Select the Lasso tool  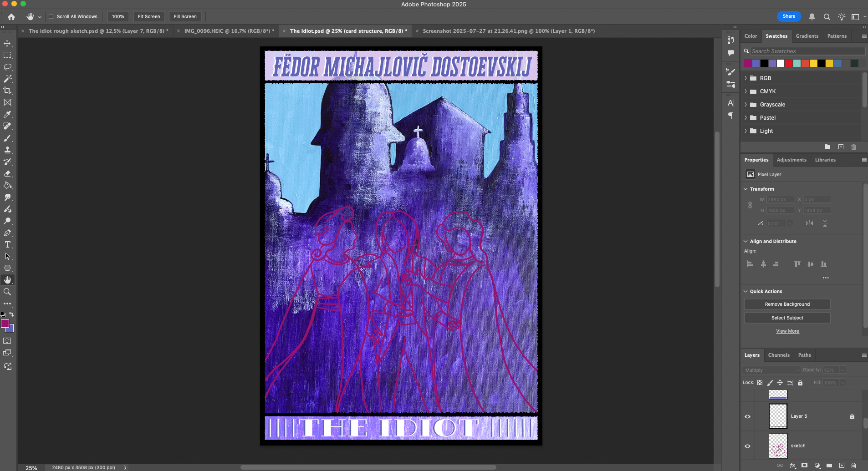coord(7,67)
